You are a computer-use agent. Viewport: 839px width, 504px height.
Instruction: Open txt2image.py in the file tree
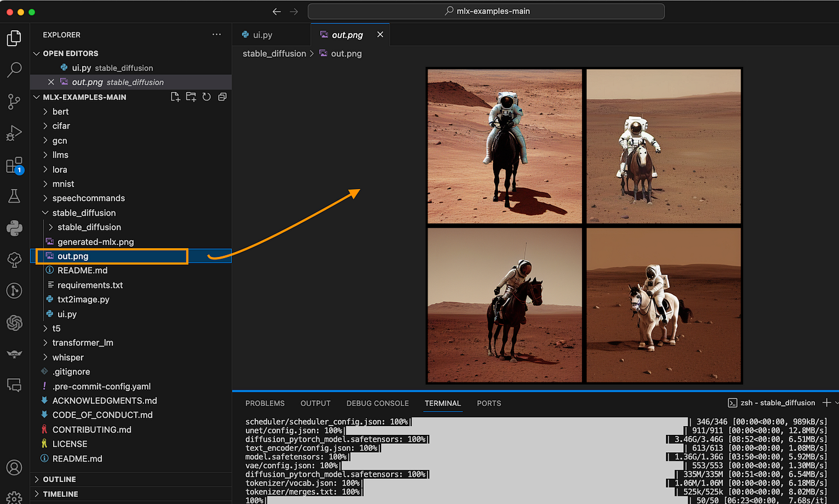pos(83,300)
